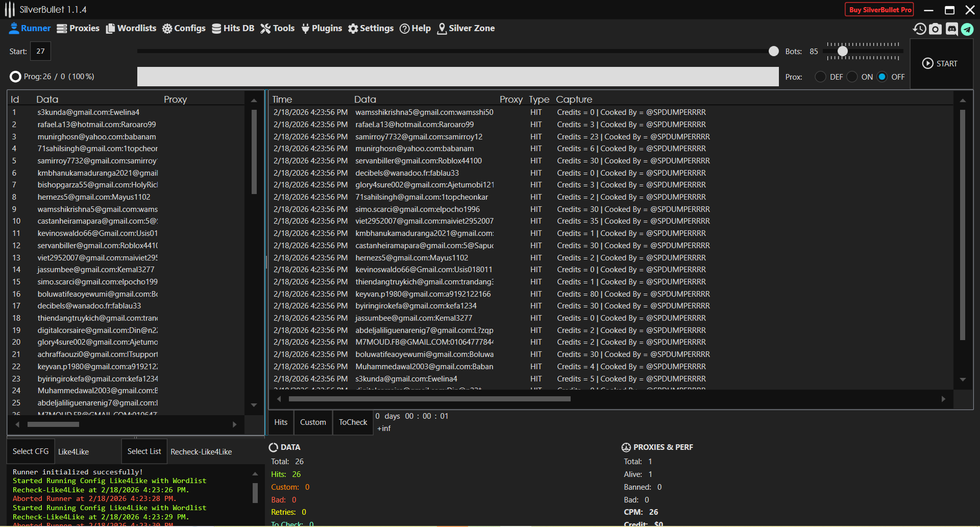Click the run progress bar

point(458,77)
